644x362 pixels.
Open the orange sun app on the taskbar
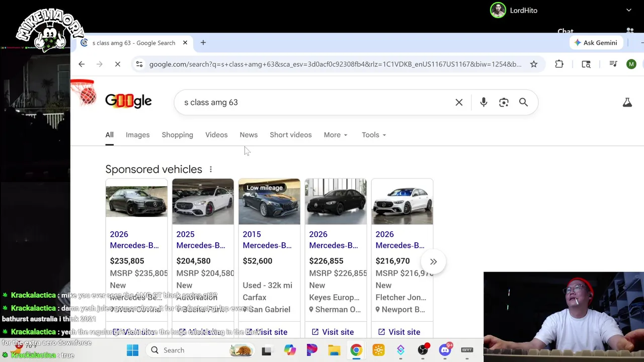pos(378,350)
